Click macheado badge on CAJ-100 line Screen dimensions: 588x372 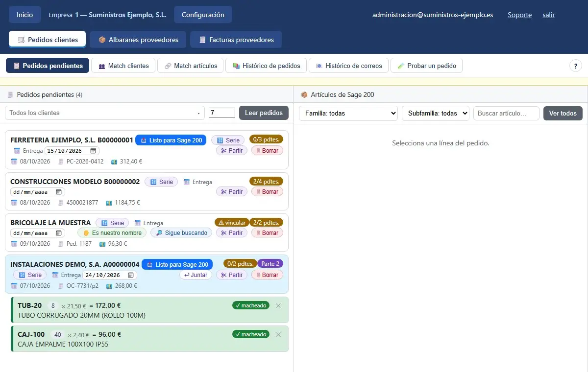coord(251,334)
